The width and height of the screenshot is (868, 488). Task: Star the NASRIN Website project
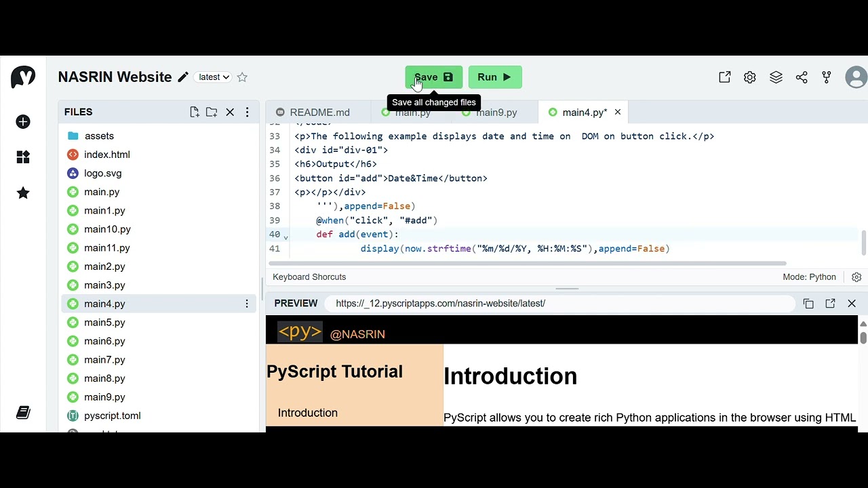[x=242, y=77]
